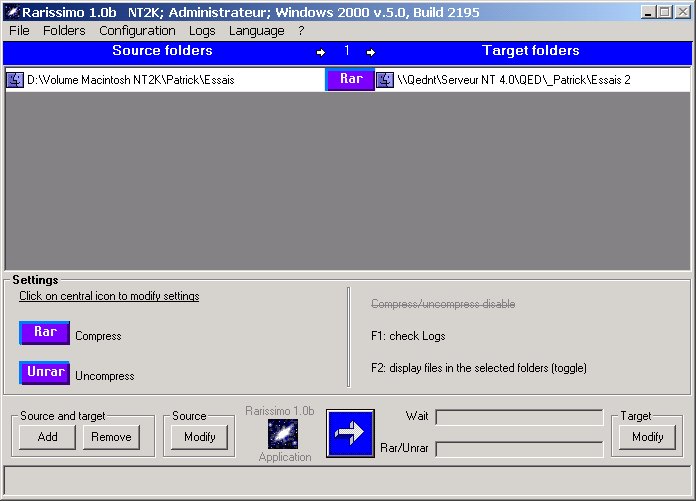
Task: Click the big blue arrow start button
Action: (x=350, y=433)
